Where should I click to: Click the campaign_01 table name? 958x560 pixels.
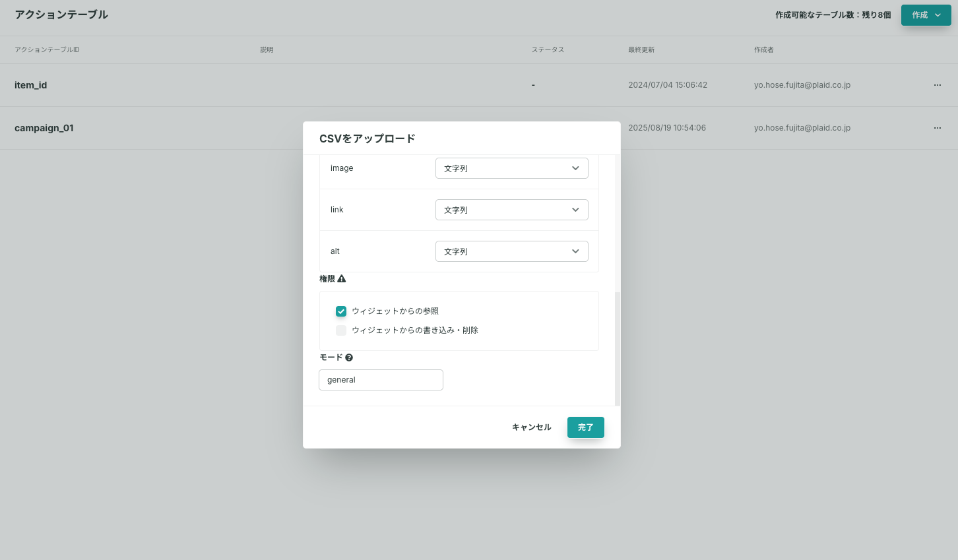[44, 128]
